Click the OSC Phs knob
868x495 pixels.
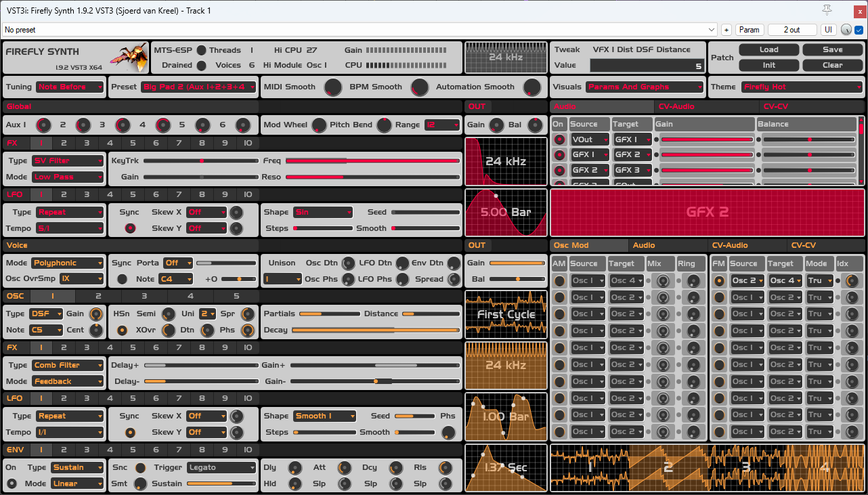click(x=247, y=330)
